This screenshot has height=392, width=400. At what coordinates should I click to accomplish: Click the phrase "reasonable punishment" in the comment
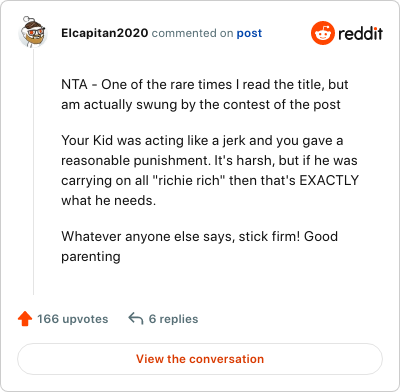136,161
